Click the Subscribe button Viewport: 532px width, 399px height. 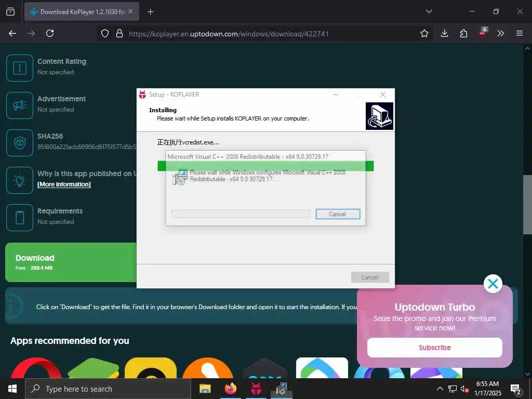pyautogui.click(x=435, y=348)
